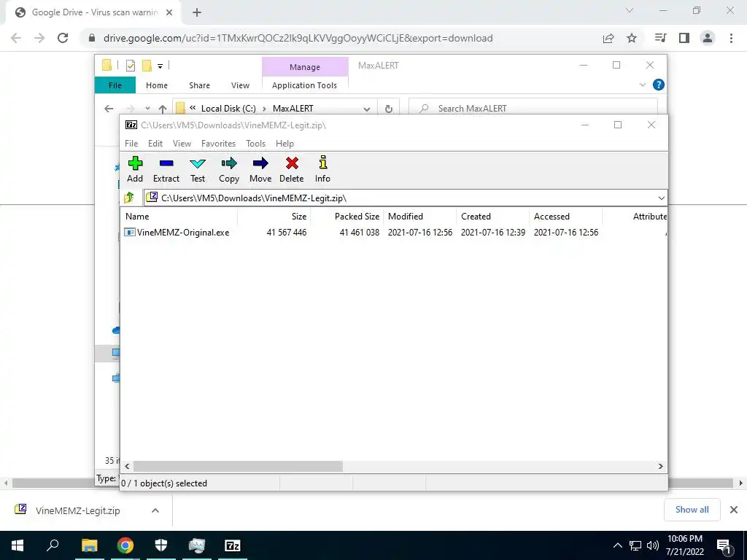Close the Chrome downloads bar
The image size is (747, 560).
[734, 510]
